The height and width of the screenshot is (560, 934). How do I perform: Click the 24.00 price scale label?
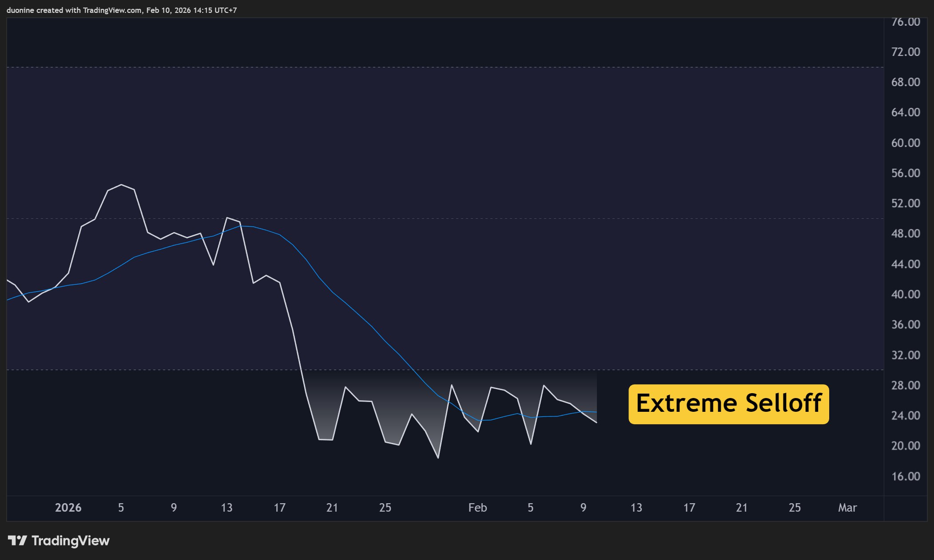[x=905, y=415]
